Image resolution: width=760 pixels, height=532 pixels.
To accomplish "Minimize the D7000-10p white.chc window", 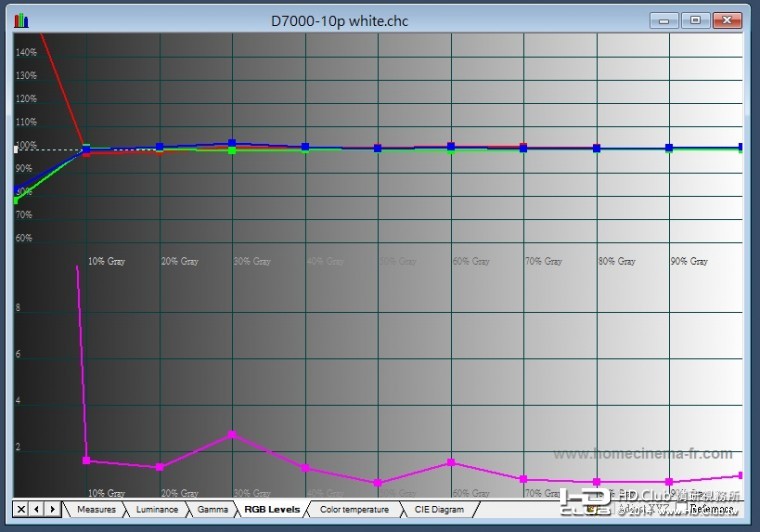I will tap(663, 20).
